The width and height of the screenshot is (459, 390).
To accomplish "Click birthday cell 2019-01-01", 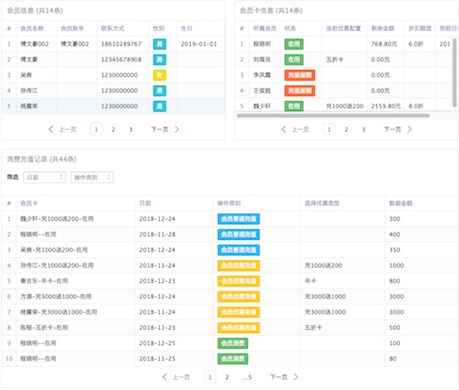I will tap(199, 44).
